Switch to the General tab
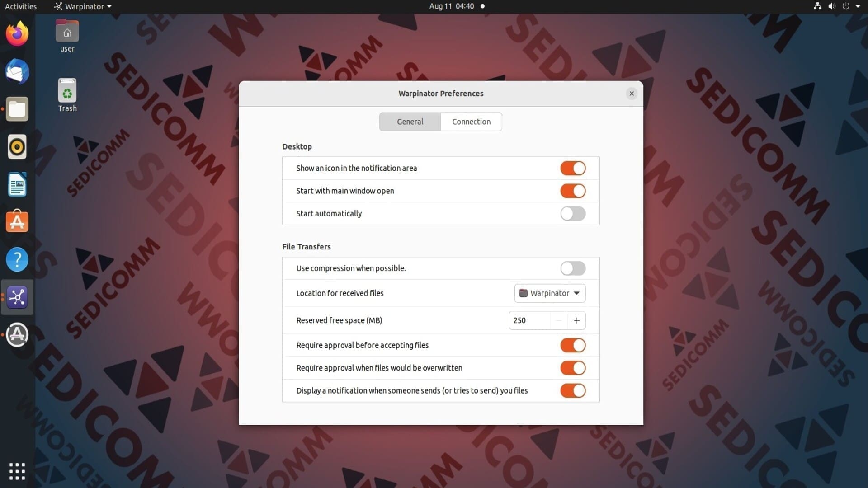 410,122
